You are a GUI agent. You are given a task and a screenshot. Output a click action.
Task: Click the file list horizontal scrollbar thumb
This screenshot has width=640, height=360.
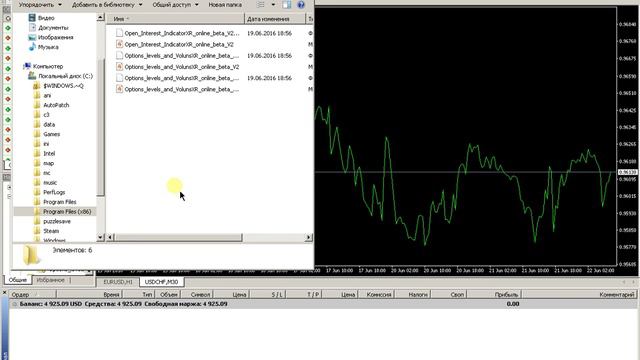click(178, 237)
